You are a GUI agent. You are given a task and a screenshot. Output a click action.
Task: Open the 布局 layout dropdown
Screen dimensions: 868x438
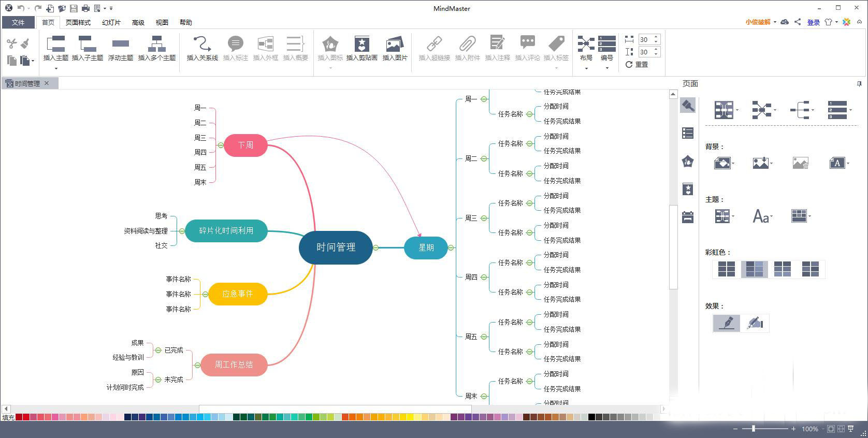(586, 52)
